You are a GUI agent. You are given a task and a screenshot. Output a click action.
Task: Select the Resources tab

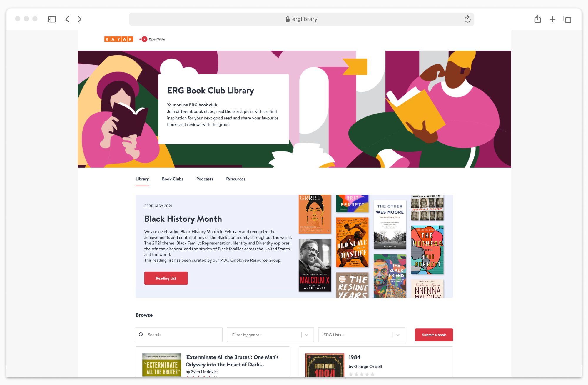[x=235, y=179]
